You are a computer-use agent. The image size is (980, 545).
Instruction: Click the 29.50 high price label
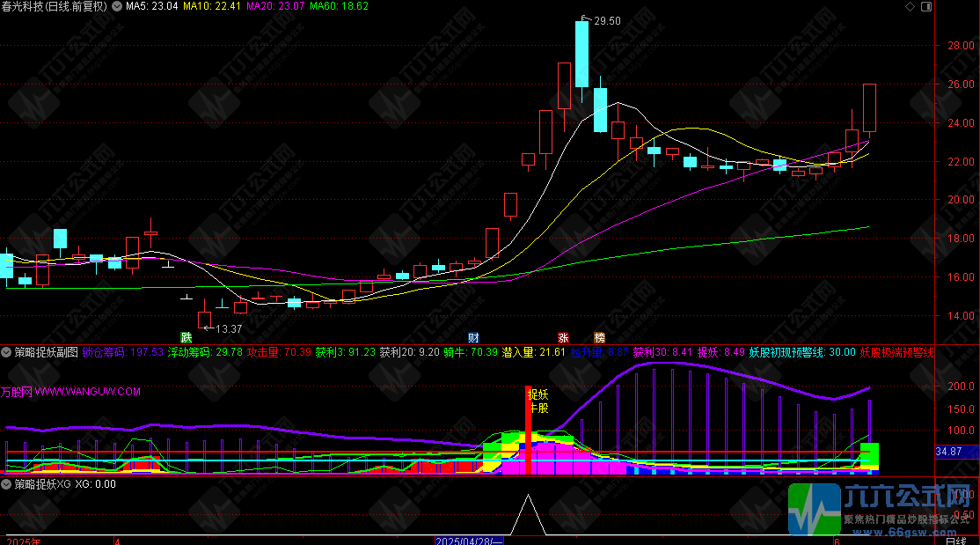coord(607,20)
